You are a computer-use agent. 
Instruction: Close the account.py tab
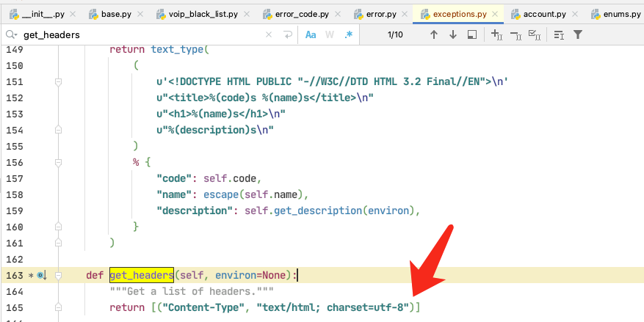click(x=574, y=15)
